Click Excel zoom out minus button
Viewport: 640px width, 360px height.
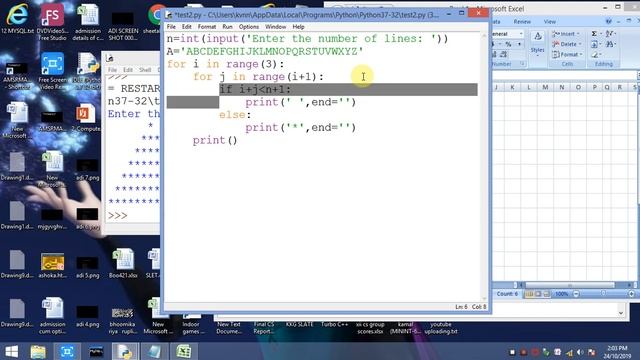(x=576, y=294)
